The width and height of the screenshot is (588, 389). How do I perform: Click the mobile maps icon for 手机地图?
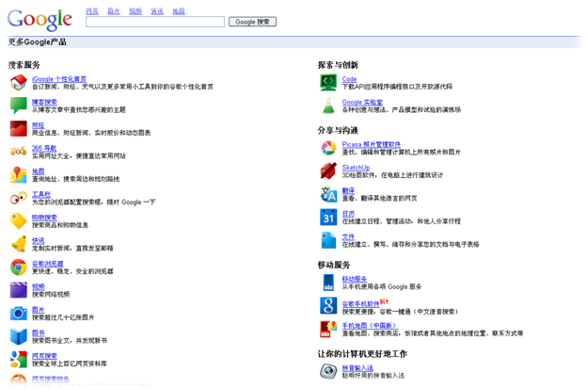coord(328,329)
